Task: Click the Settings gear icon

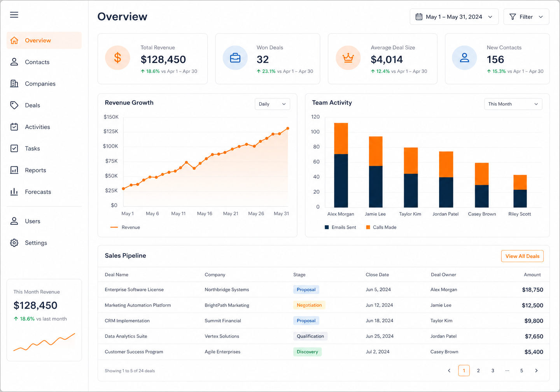Action: point(14,243)
